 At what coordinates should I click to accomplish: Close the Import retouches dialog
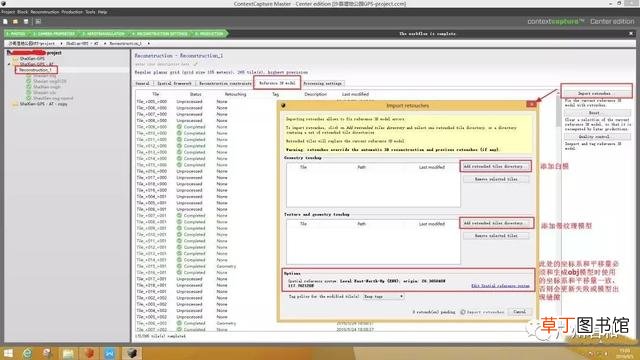point(531,104)
